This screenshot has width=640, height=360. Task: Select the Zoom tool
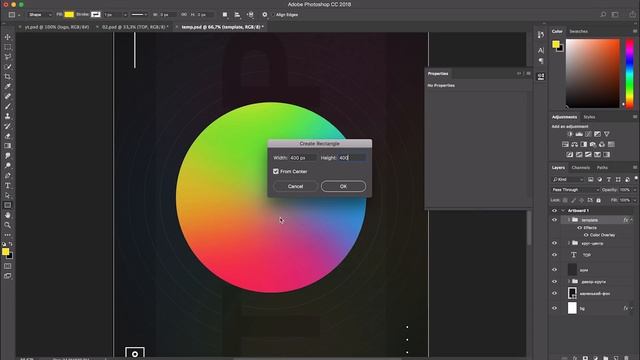(x=7, y=225)
